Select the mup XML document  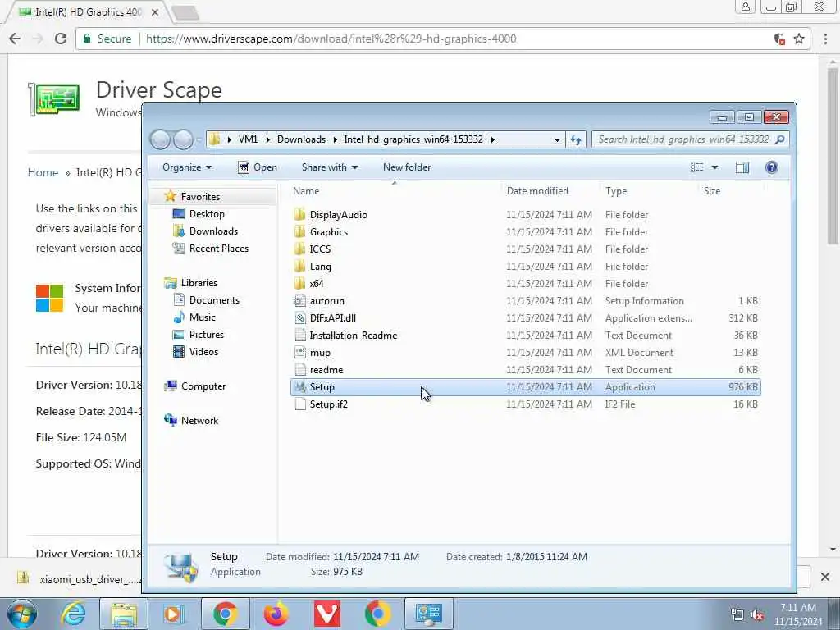(320, 353)
